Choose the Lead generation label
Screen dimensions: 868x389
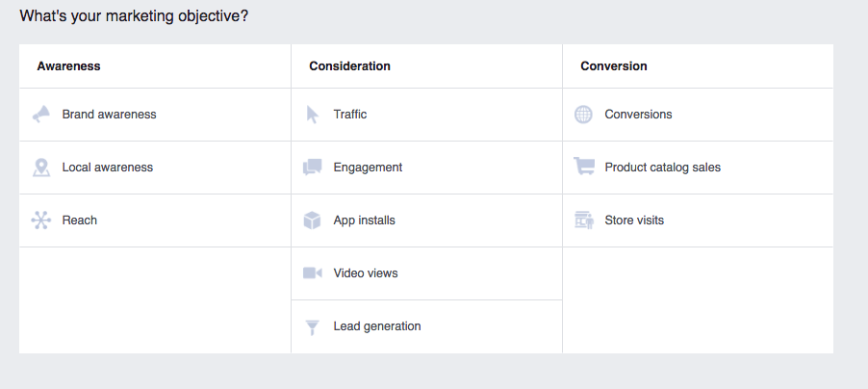point(377,326)
